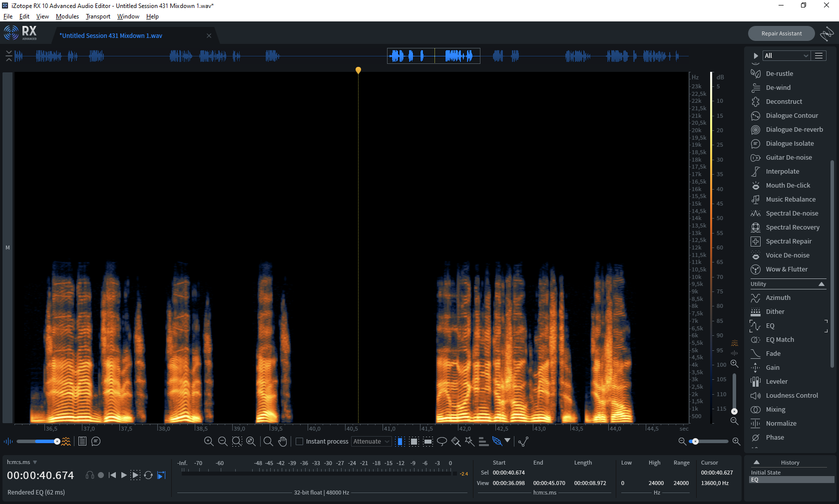This screenshot has width=839, height=504.
Task: Toggle the M channel selector on left
Action: coord(7,248)
